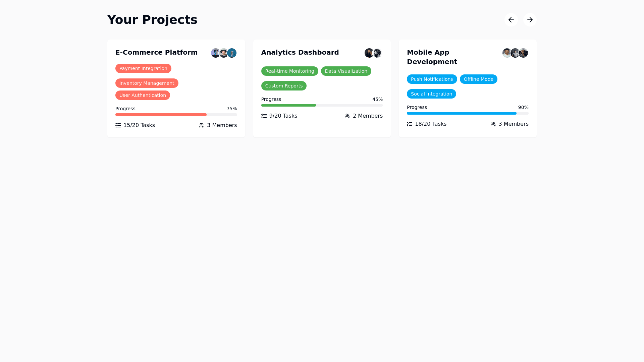Click the members icon on Analytics Dashboard card
This screenshot has height=362, width=644.
[x=347, y=116]
